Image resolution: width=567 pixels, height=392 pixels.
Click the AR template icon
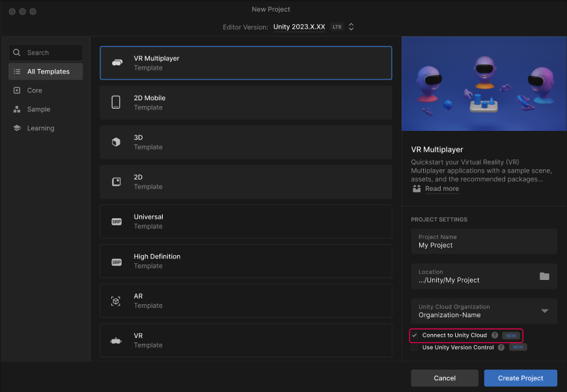[117, 300]
